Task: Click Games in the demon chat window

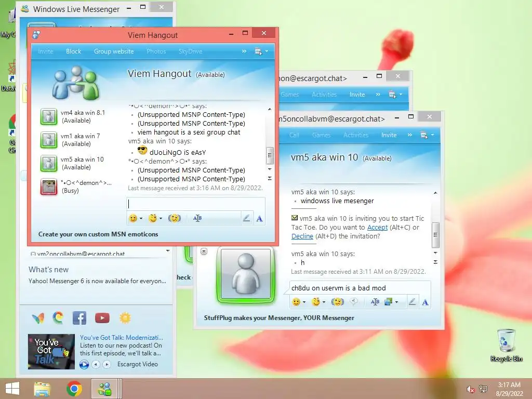Action: click(x=290, y=95)
